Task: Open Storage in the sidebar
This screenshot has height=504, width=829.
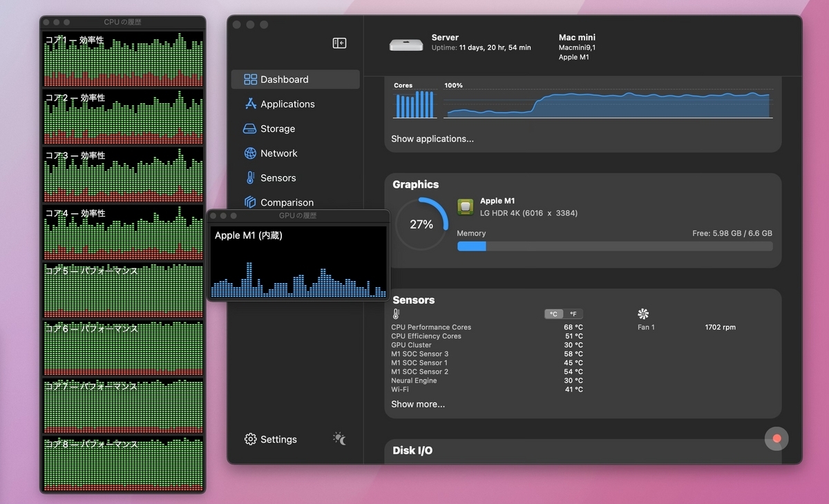Action: (x=296, y=129)
